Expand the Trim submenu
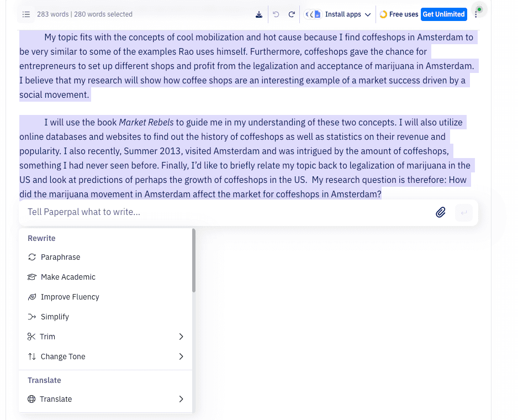Image resolution: width=518 pixels, height=420 pixels. (105, 337)
